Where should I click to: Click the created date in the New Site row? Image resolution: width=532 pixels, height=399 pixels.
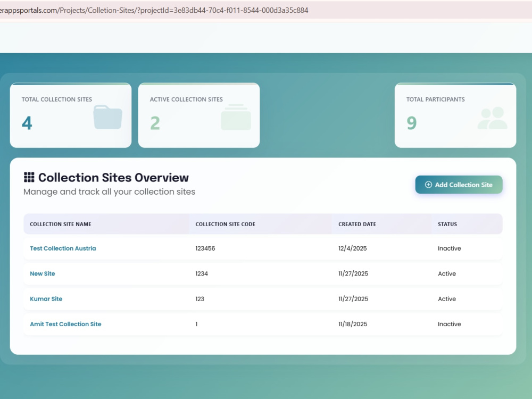coord(353,273)
